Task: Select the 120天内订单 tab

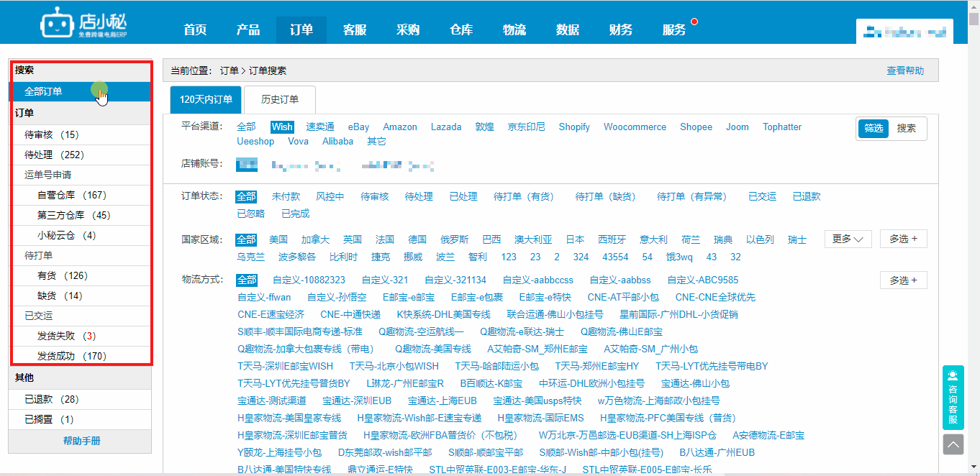Action: tap(207, 99)
